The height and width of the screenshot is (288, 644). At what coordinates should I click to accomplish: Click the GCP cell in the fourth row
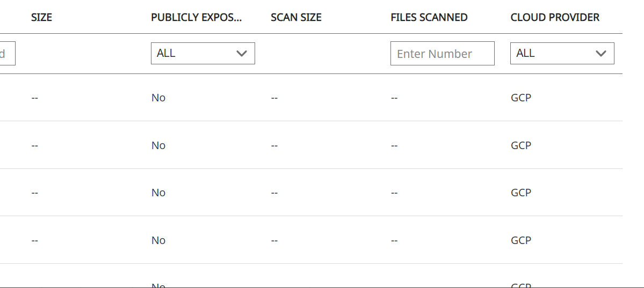520,240
